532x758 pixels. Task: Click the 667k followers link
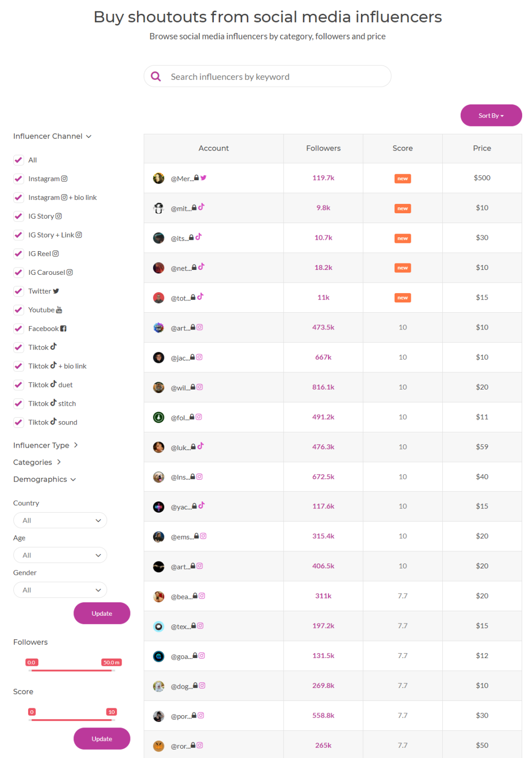point(323,357)
